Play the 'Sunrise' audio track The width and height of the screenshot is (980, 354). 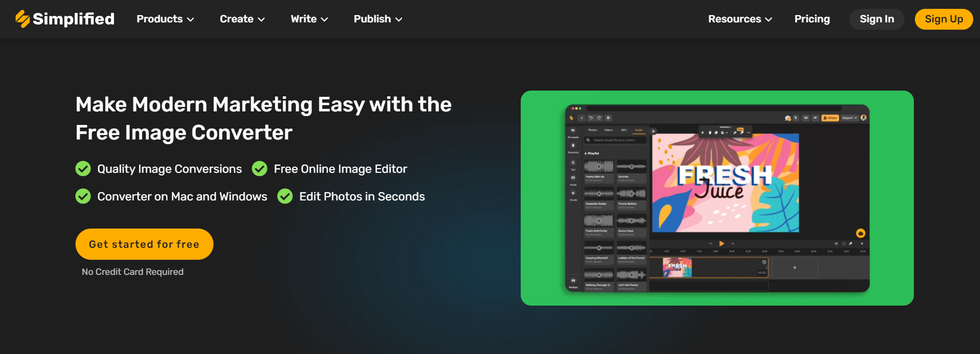pos(632,167)
